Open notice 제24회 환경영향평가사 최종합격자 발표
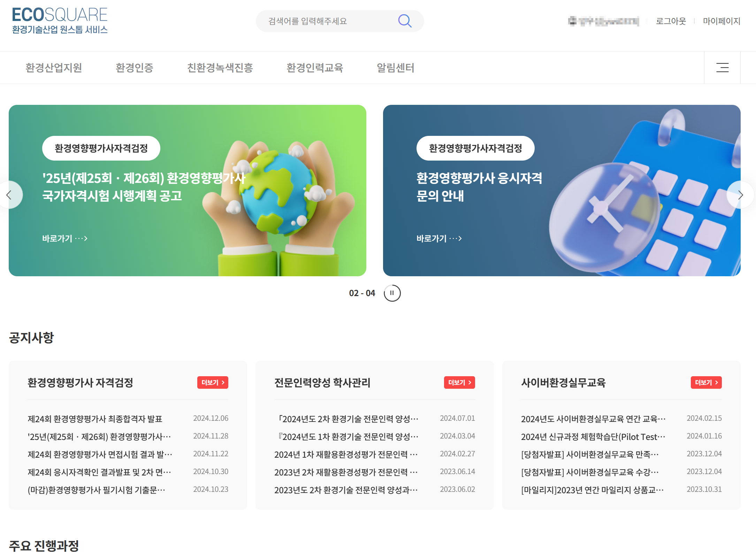Screen dimensions: 756x557 point(95,419)
